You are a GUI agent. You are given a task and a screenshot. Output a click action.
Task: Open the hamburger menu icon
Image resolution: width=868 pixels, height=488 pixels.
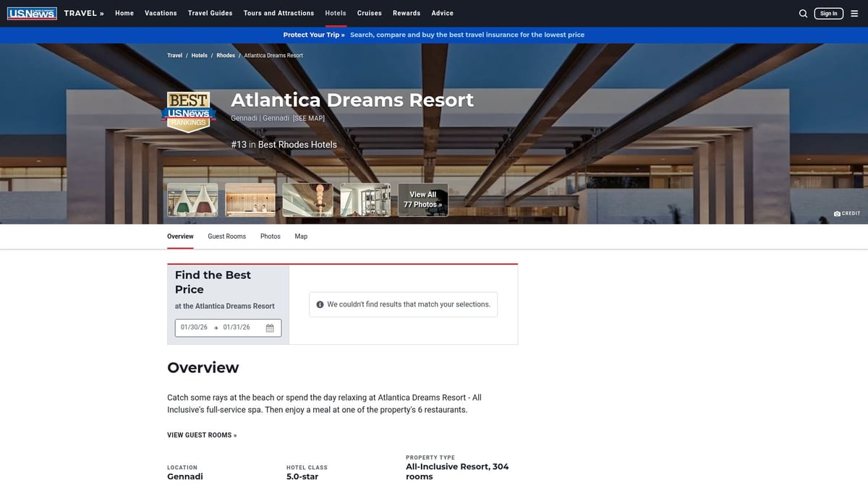click(x=855, y=13)
